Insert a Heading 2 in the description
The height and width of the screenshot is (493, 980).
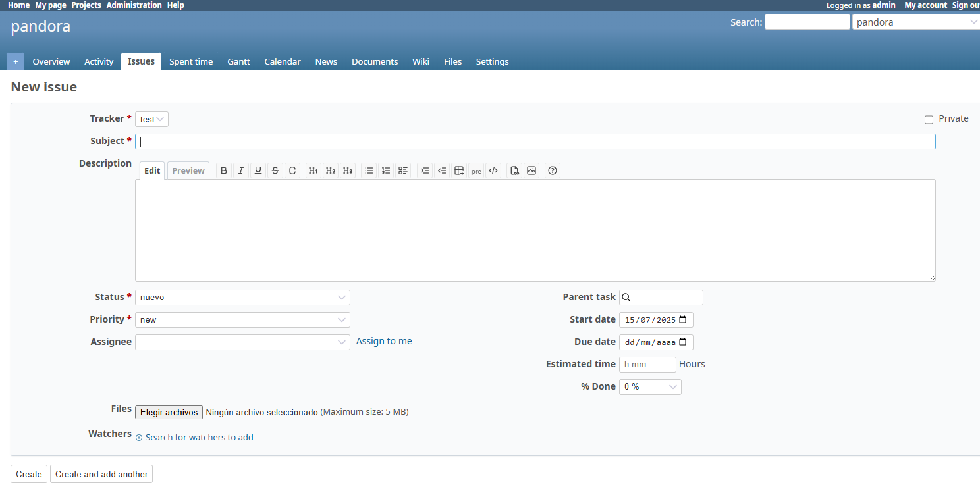click(x=331, y=170)
